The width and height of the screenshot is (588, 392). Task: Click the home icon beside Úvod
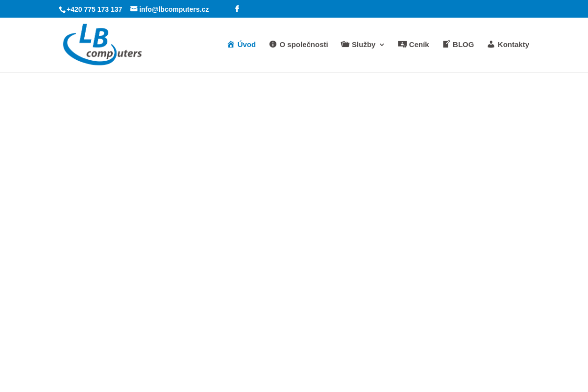[x=231, y=44]
